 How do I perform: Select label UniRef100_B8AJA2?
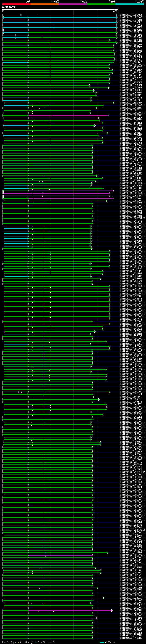131,77
